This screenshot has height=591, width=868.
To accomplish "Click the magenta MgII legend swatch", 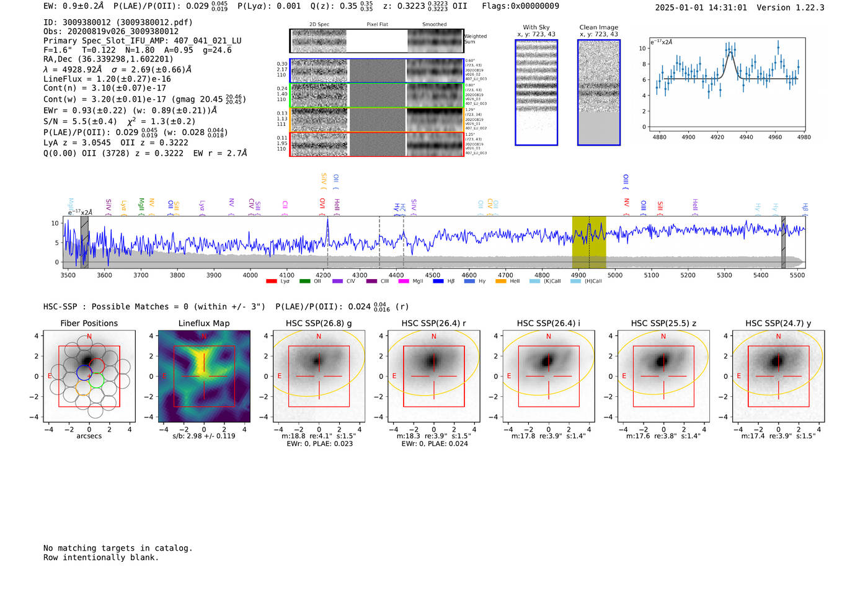I will [404, 282].
